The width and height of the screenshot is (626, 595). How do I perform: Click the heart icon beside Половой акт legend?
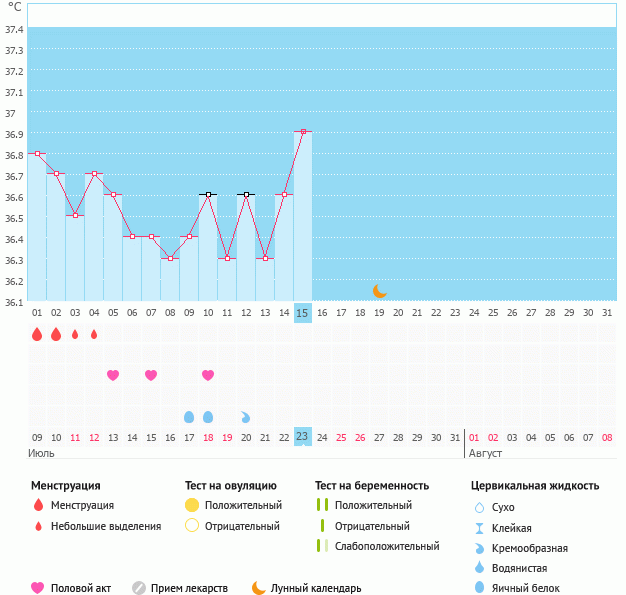[x=38, y=588]
